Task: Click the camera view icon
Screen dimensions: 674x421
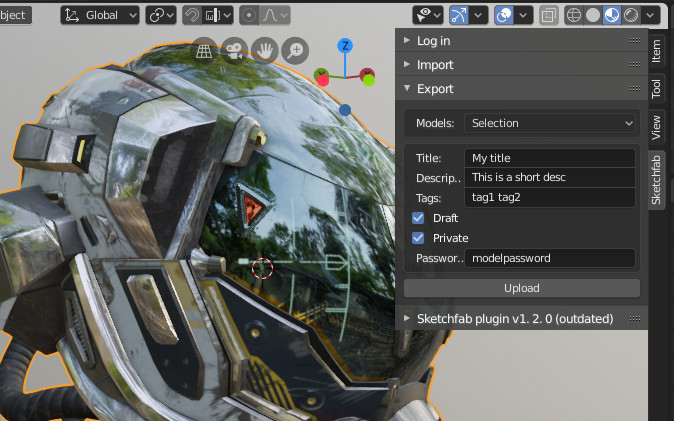Action: pyautogui.click(x=234, y=49)
